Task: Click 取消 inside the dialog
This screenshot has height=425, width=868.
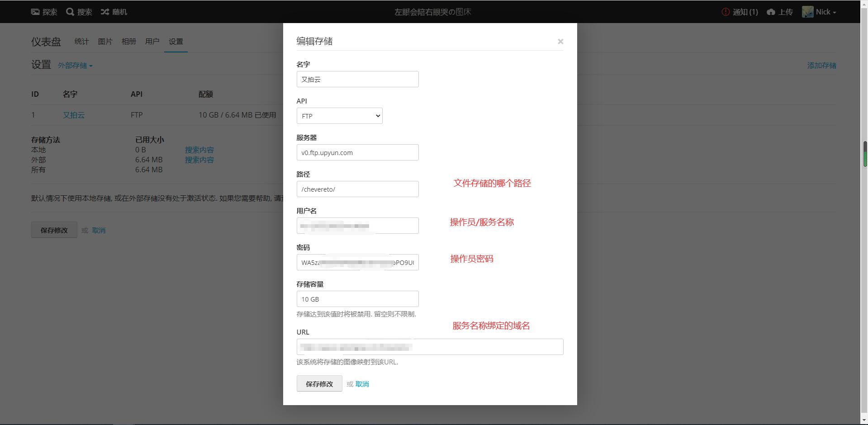Action: [361, 383]
